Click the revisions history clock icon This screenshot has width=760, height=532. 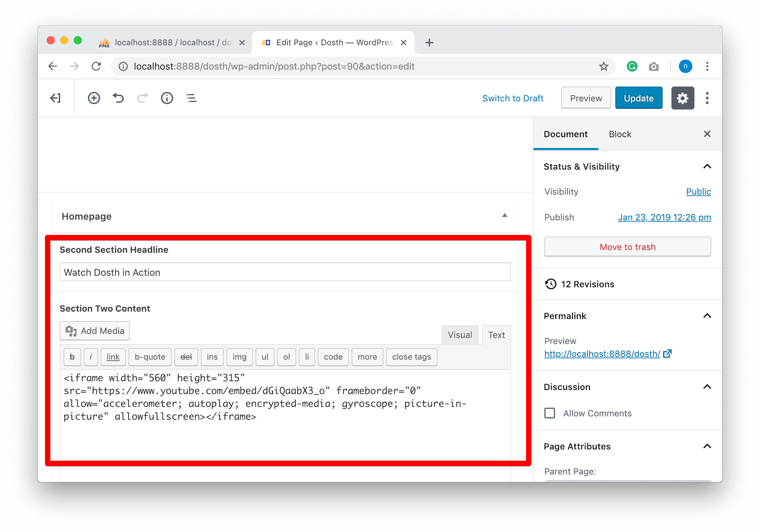tap(551, 284)
